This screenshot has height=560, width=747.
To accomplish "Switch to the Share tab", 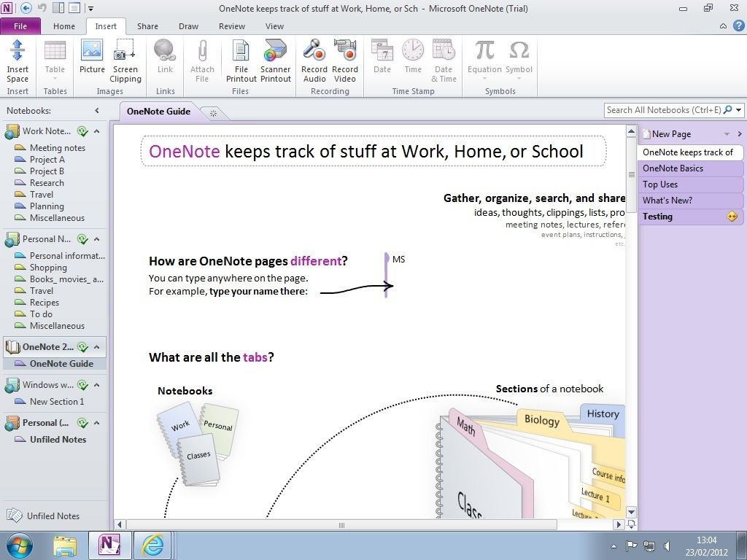I will click(147, 26).
